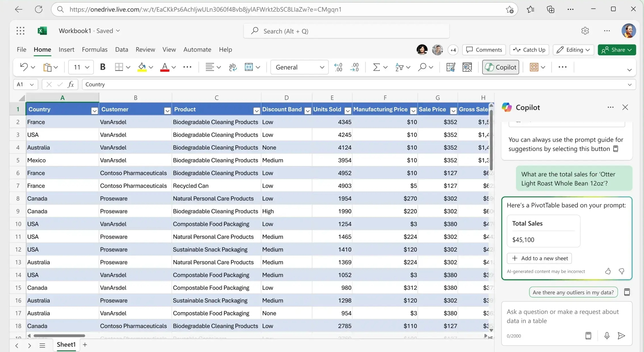Select the Bold formatting icon
This screenshot has height=352, width=644.
tap(103, 67)
